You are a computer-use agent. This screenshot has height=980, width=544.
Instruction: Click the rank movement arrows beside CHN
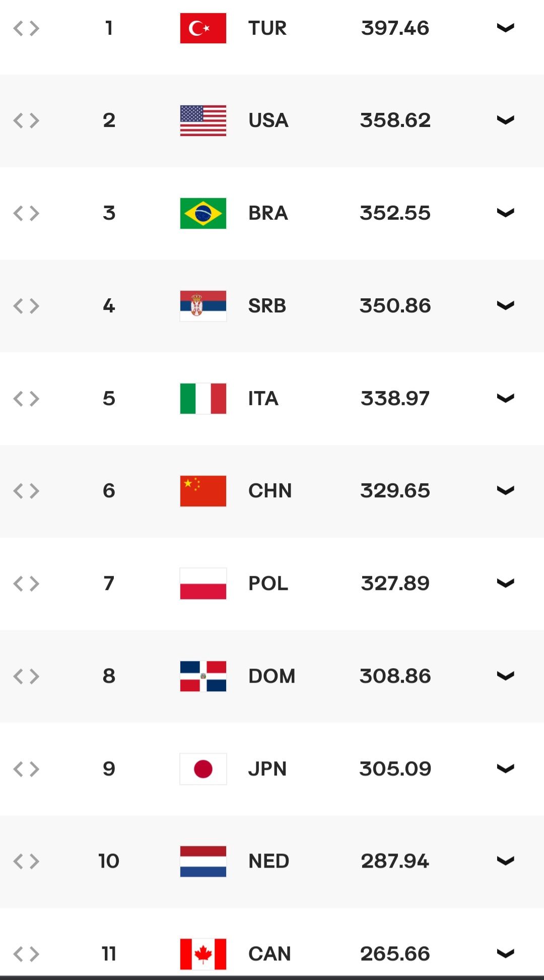pos(26,491)
